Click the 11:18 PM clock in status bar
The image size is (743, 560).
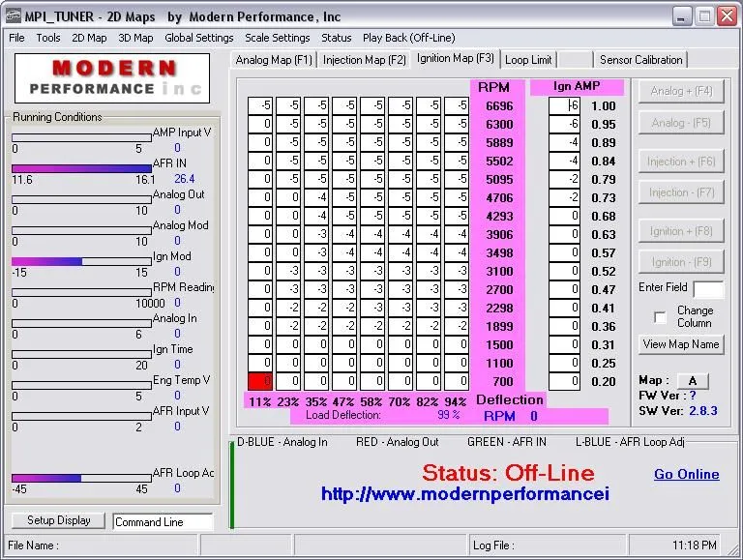pos(695,545)
